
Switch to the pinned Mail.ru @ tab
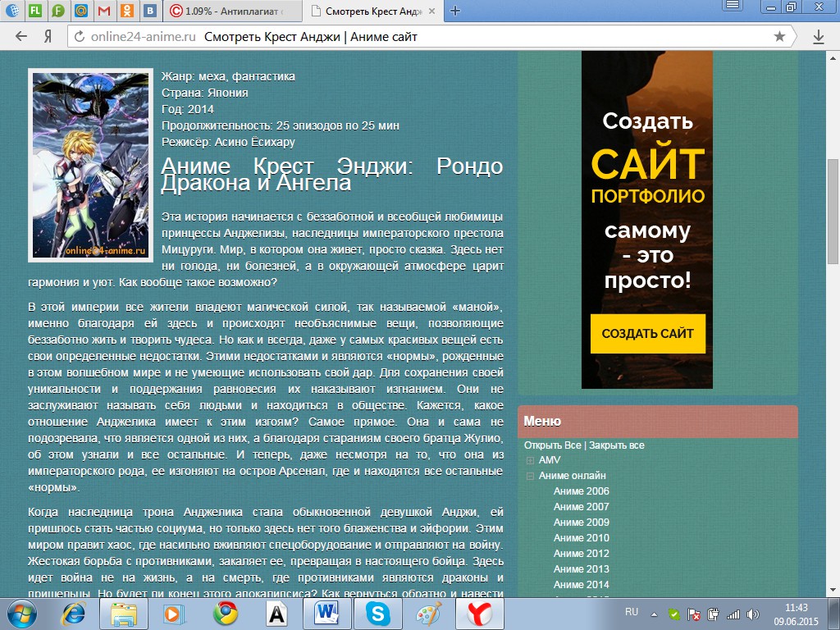(81, 11)
